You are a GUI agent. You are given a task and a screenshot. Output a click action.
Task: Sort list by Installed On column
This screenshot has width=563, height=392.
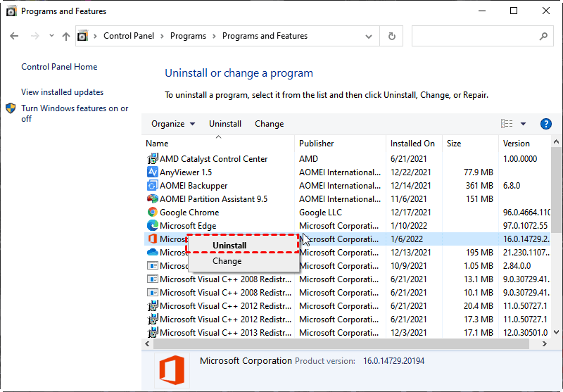(412, 144)
